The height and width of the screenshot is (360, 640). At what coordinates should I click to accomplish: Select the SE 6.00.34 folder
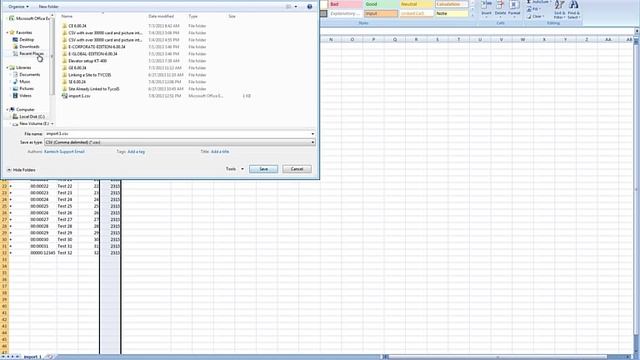click(x=77, y=82)
